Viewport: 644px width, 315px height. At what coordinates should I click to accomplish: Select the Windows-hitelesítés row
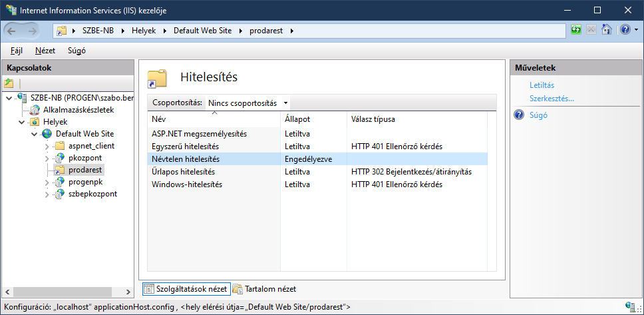pos(187,184)
